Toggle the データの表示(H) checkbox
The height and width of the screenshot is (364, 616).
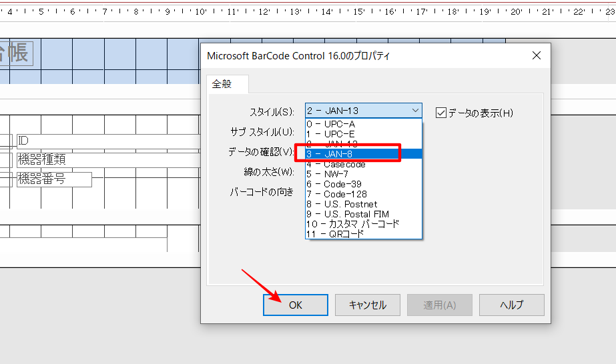pos(440,113)
